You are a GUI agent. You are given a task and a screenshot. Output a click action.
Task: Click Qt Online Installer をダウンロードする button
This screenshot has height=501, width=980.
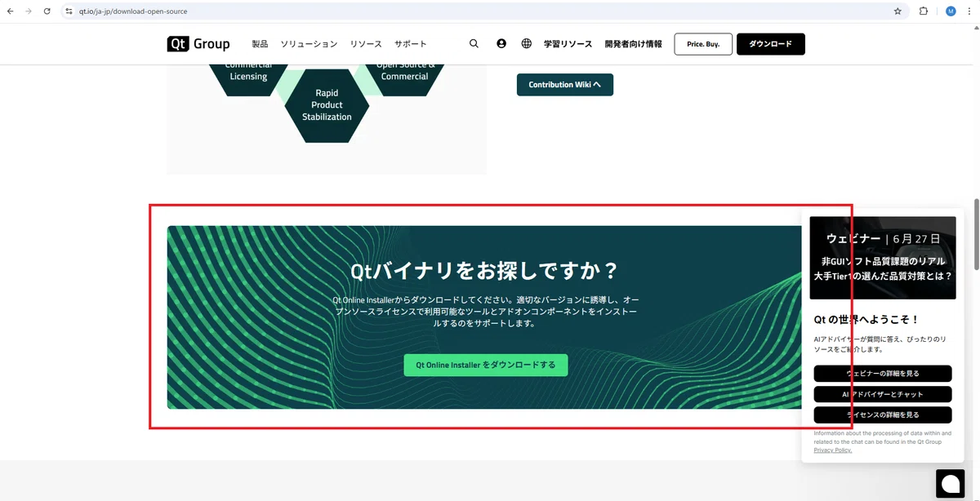pyautogui.click(x=486, y=365)
